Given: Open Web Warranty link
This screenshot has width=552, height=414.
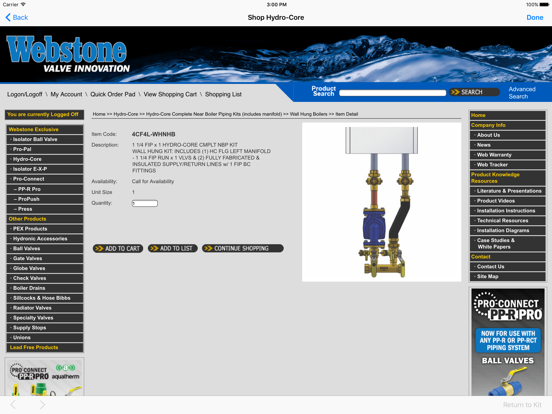Looking at the screenshot, I should click(508, 155).
